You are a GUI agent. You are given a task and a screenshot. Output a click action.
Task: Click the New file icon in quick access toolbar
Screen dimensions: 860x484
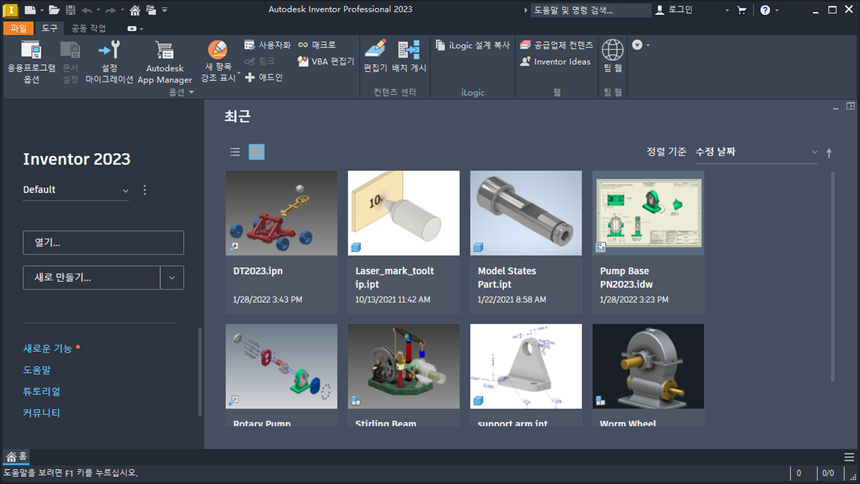30,9
